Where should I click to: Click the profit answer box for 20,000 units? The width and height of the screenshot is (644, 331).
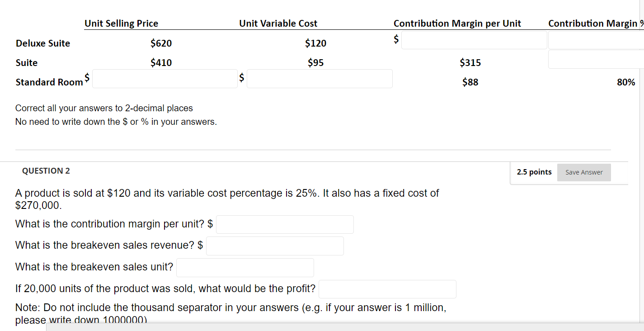[x=387, y=289]
